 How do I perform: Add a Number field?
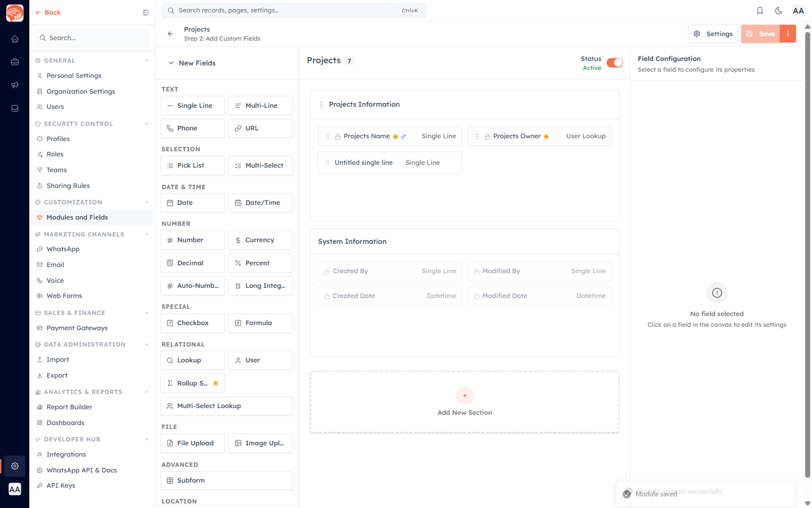(x=193, y=240)
